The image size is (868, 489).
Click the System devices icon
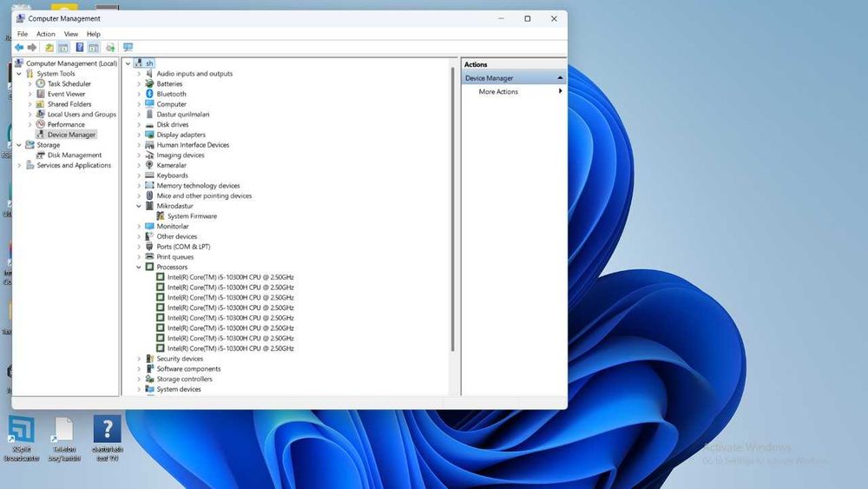149,389
